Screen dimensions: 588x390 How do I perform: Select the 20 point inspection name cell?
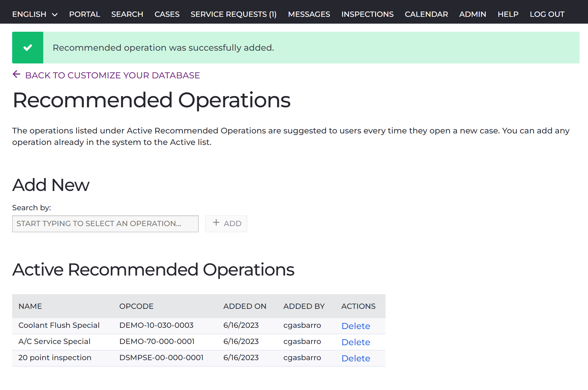[55, 358]
